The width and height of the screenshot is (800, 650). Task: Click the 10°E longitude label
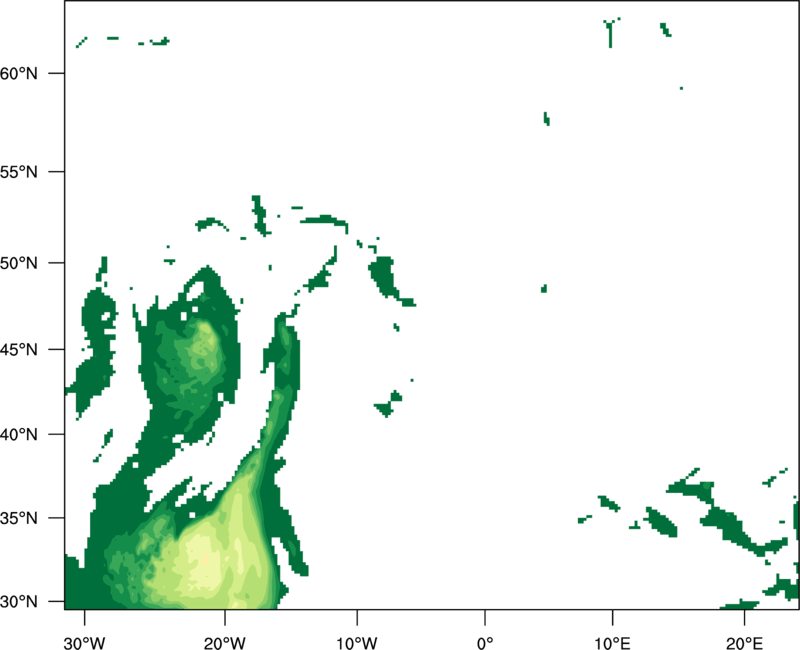coord(612,643)
